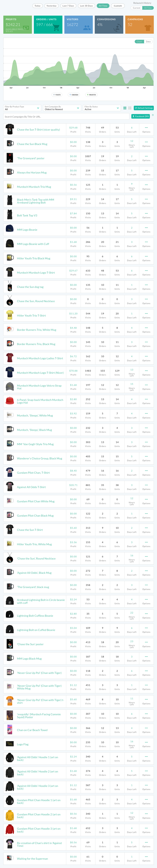Open Filter By Product Type dropdown
The image size is (157, 868).
[x=22, y=108]
